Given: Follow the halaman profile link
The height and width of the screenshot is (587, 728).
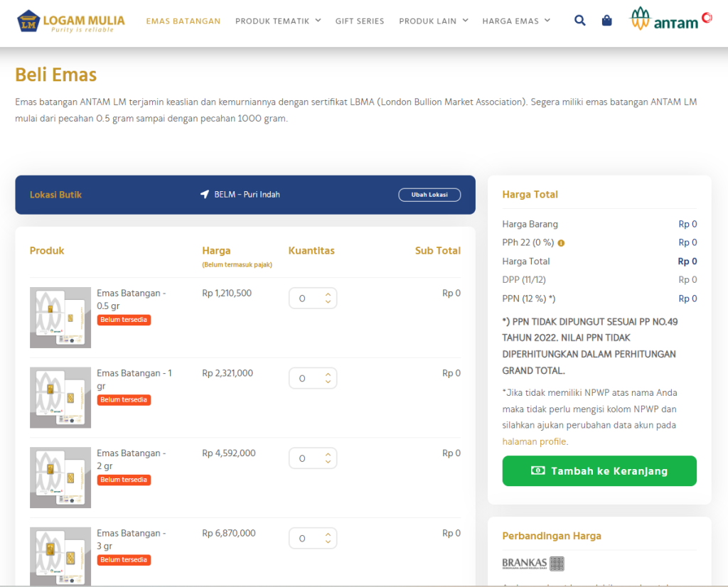Looking at the screenshot, I should (534, 441).
